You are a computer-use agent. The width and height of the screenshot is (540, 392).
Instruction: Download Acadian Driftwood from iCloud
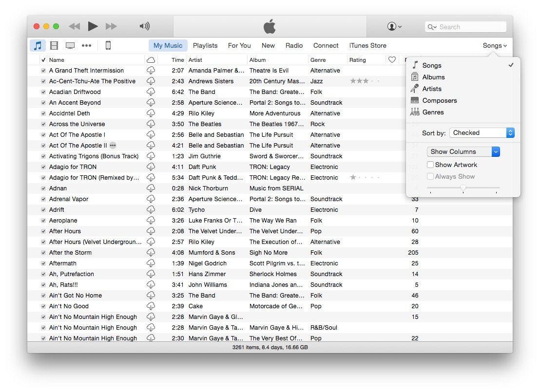pyautogui.click(x=151, y=92)
